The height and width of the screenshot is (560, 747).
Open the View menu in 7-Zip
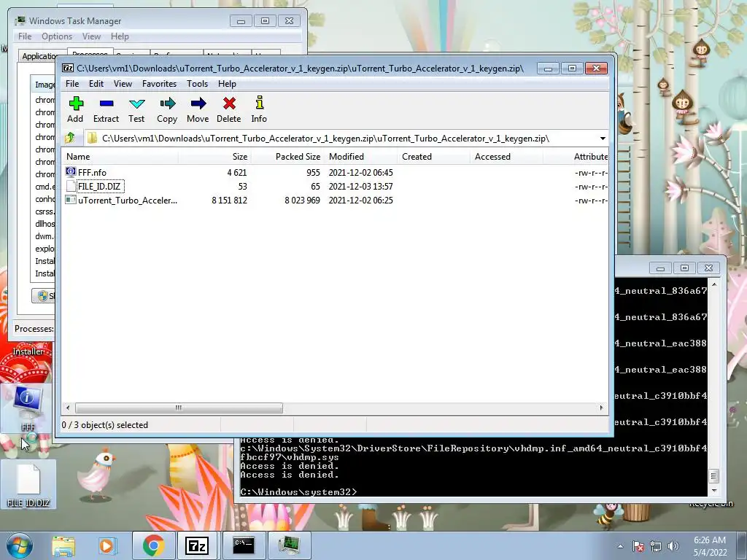123,84
